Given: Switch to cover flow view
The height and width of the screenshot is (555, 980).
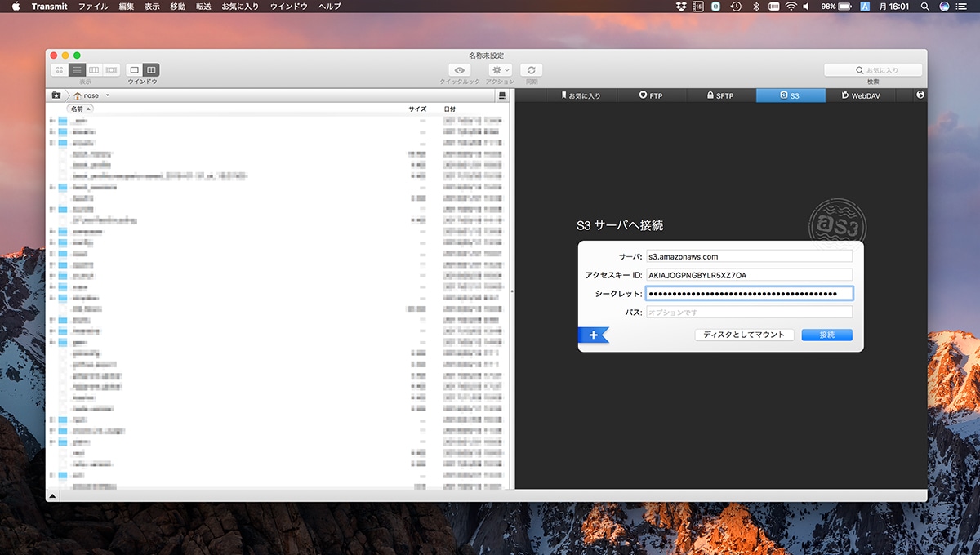Looking at the screenshot, I should click(111, 70).
